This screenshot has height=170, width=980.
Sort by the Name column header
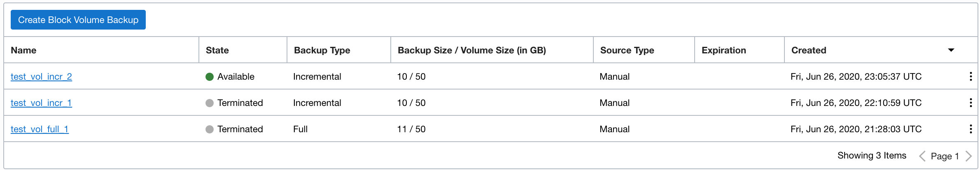click(x=23, y=50)
